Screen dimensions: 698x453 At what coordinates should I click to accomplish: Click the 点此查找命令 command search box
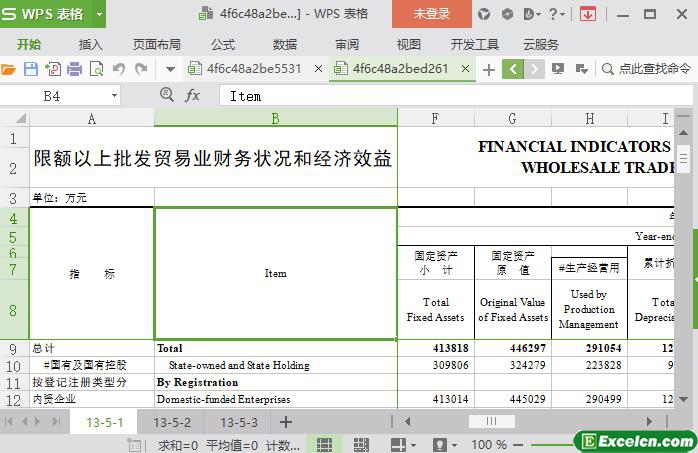tap(645, 69)
